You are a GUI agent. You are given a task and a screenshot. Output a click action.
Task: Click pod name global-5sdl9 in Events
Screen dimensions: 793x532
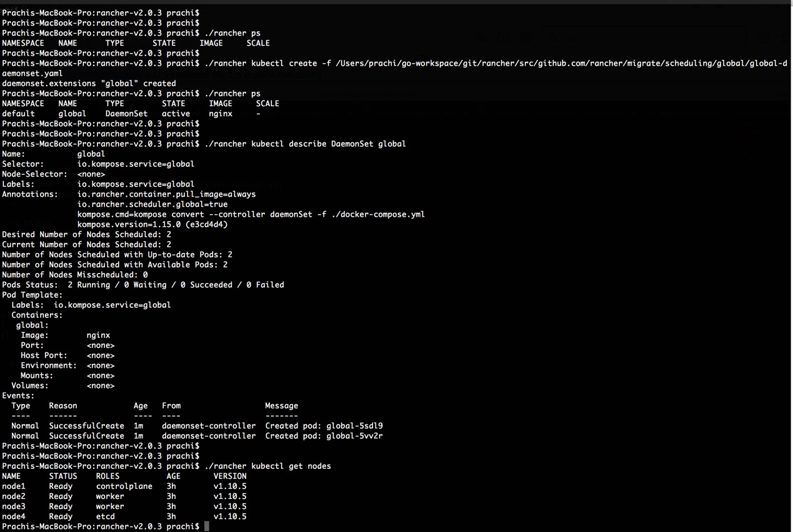[354, 426]
